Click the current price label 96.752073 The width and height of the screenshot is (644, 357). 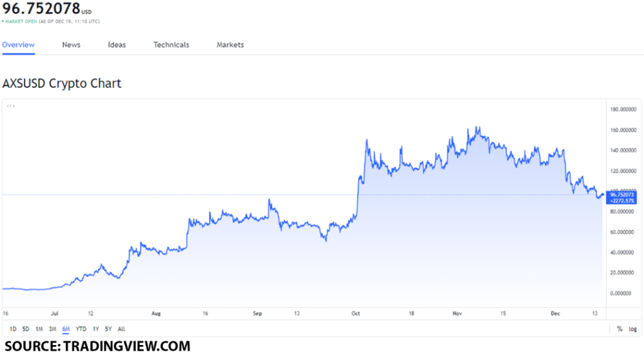(x=622, y=195)
